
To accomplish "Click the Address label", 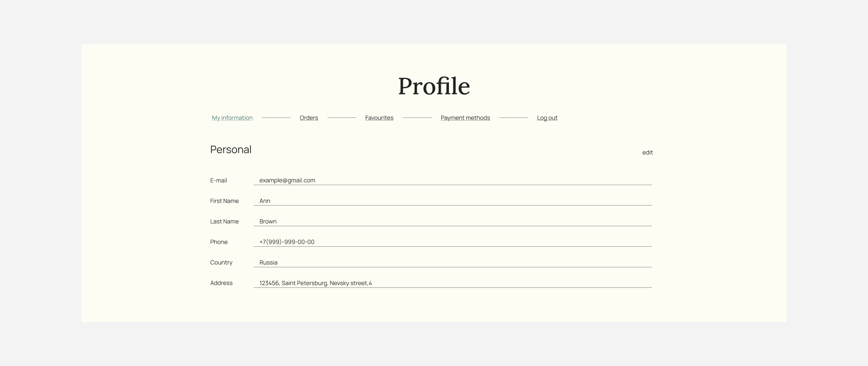I will click(221, 283).
